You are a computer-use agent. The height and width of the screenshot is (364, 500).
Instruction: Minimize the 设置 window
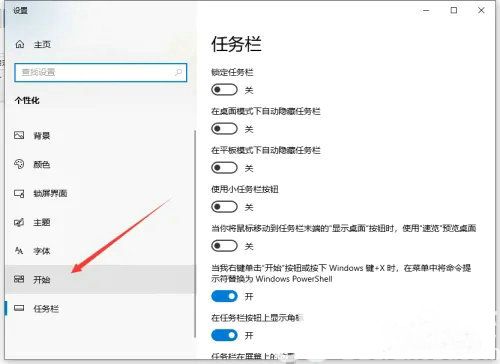click(x=426, y=10)
